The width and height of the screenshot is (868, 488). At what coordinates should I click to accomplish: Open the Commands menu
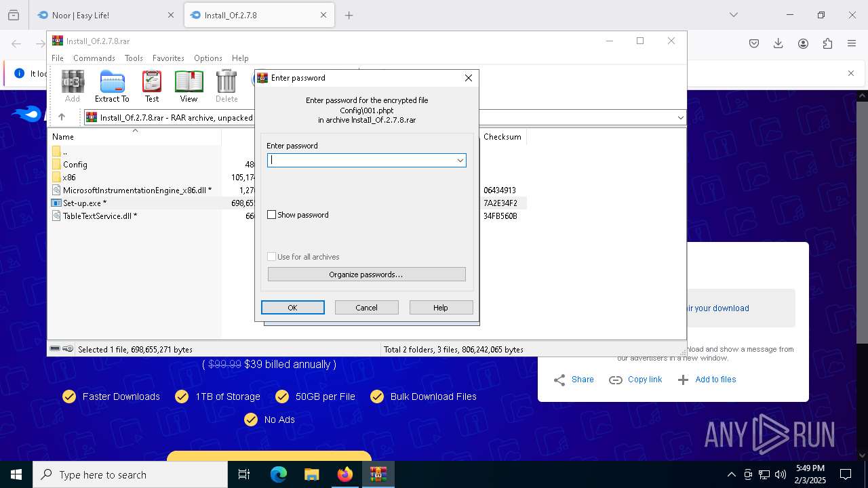click(x=94, y=58)
